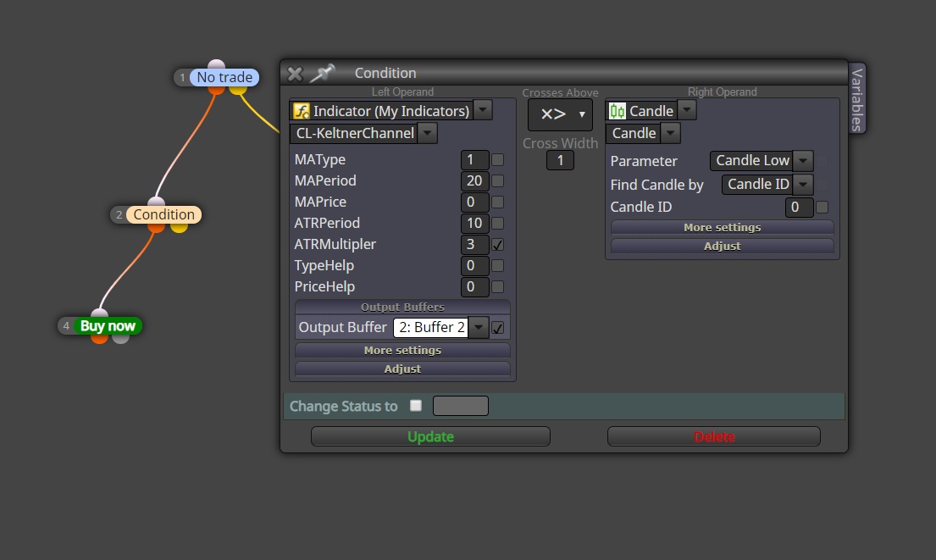Click the input connector atop Buy now node

point(99,313)
